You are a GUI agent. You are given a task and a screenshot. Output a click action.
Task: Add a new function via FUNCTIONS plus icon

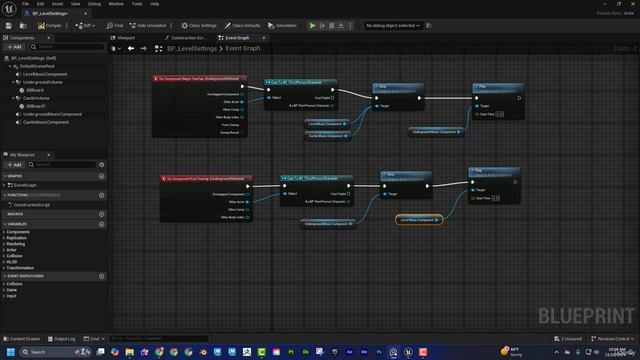[x=102, y=195]
